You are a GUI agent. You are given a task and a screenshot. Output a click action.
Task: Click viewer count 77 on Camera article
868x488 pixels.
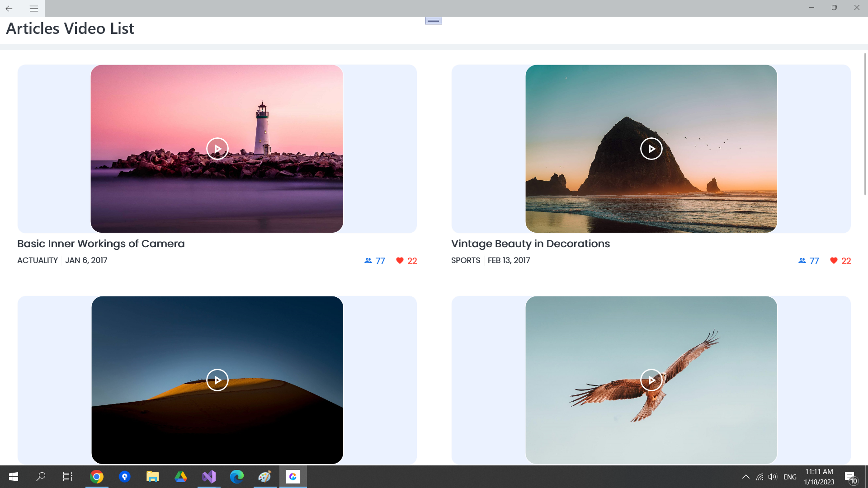(380, 261)
